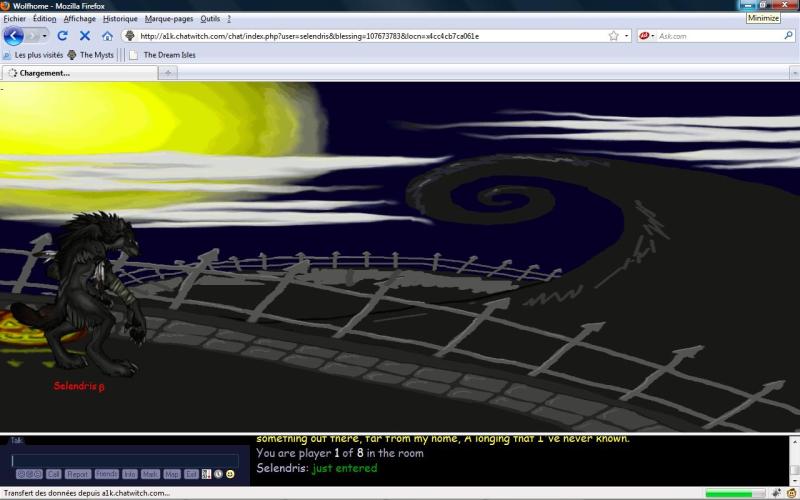Stop page loading with the X icon

coord(85,36)
